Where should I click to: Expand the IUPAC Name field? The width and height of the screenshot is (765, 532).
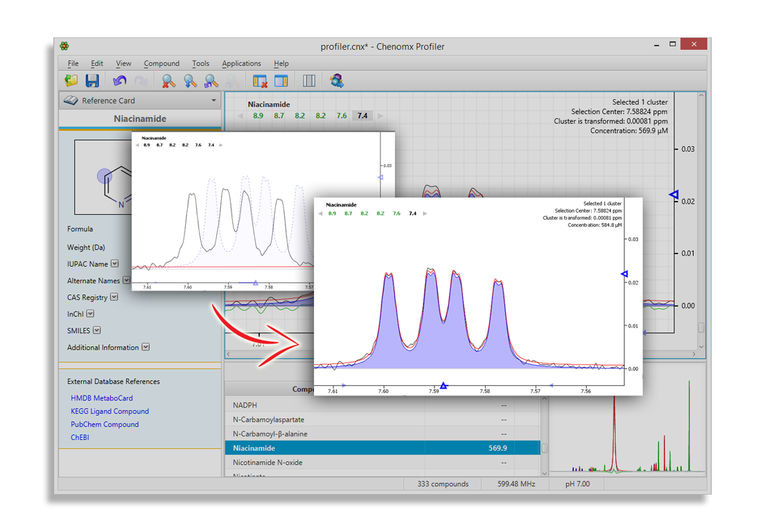coord(115,264)
